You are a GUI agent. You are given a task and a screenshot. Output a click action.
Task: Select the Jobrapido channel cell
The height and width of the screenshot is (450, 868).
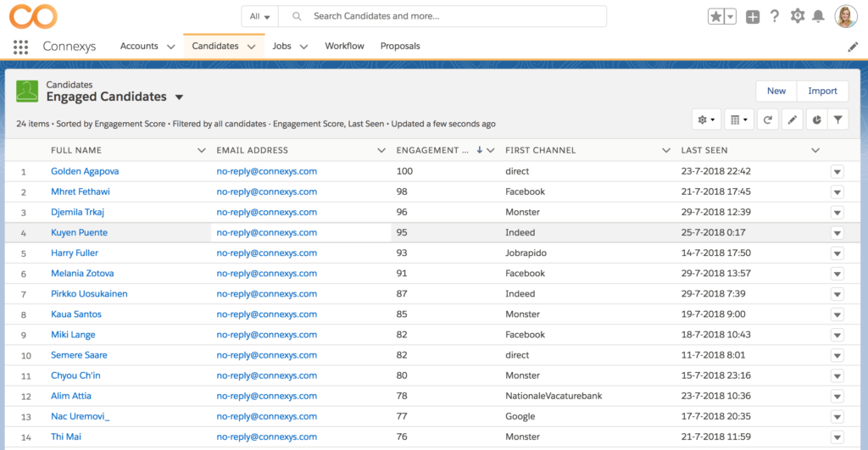click(x=526, y=253)
